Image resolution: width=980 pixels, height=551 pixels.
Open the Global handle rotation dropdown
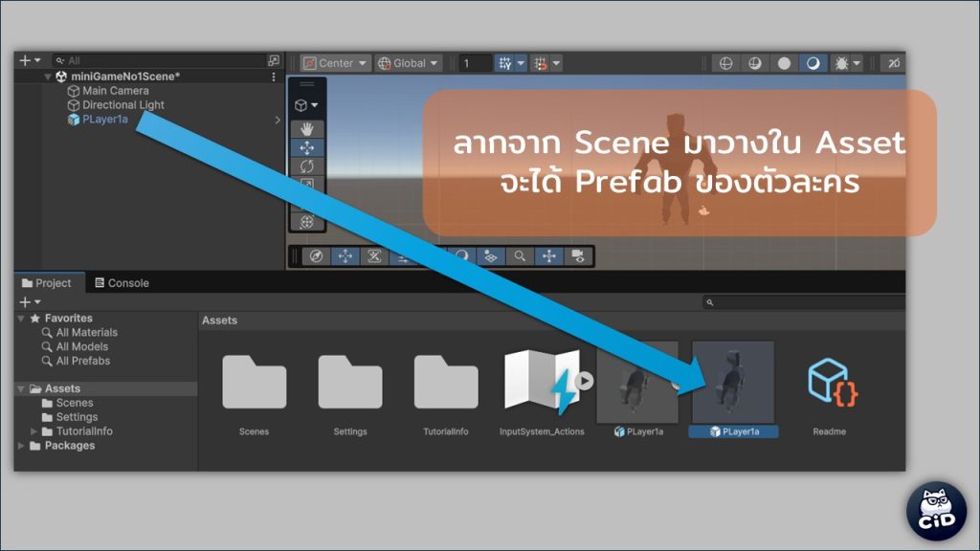click(x=409, y=63)
